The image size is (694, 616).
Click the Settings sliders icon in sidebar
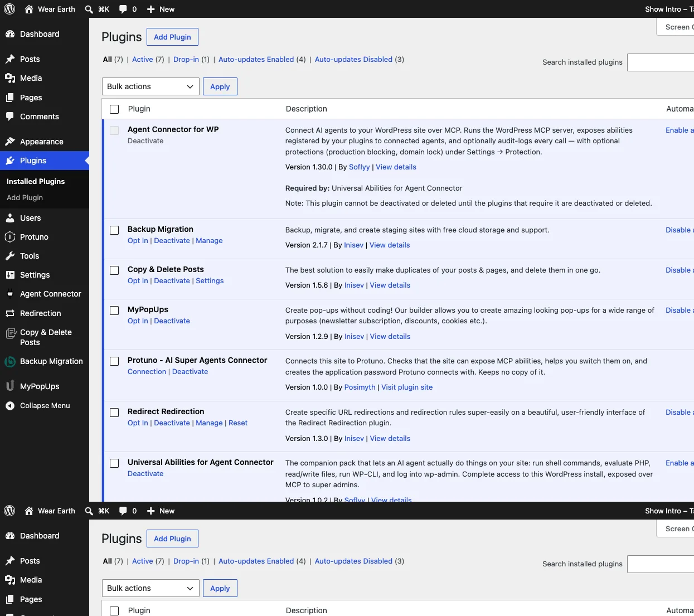click(10, 275)
